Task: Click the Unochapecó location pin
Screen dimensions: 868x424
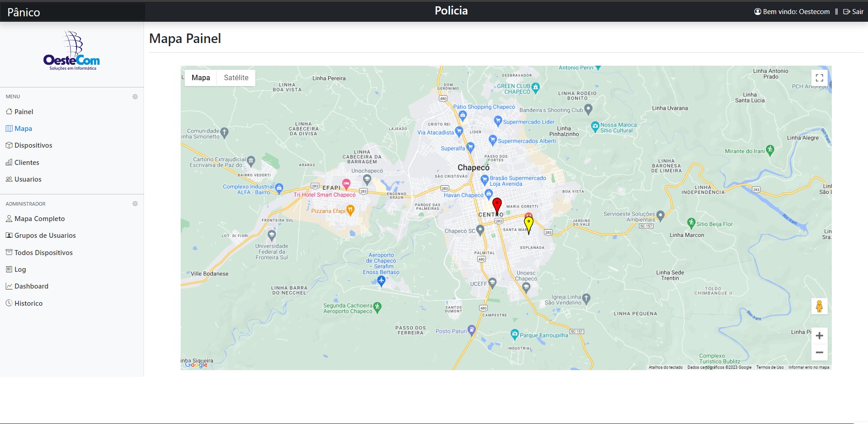Action: pyautogui.click(x=367, y=180)
